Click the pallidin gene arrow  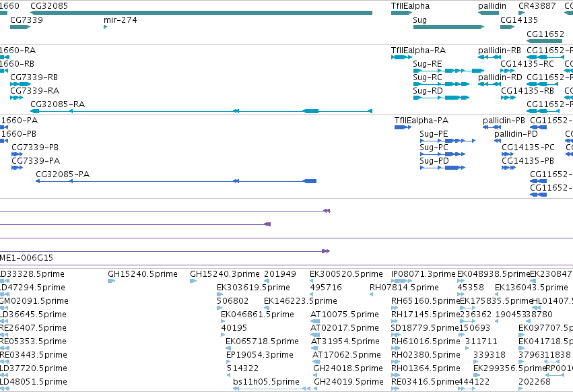coord(488,13)
